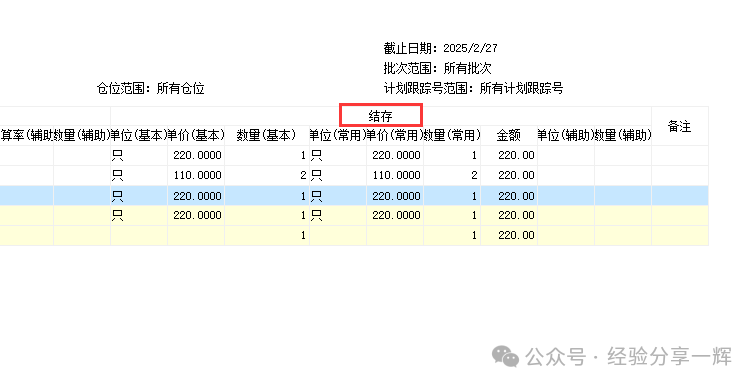Click the 金额 column header
The image size is (756, 387).
pyautogui.click(x=509, y=135)
